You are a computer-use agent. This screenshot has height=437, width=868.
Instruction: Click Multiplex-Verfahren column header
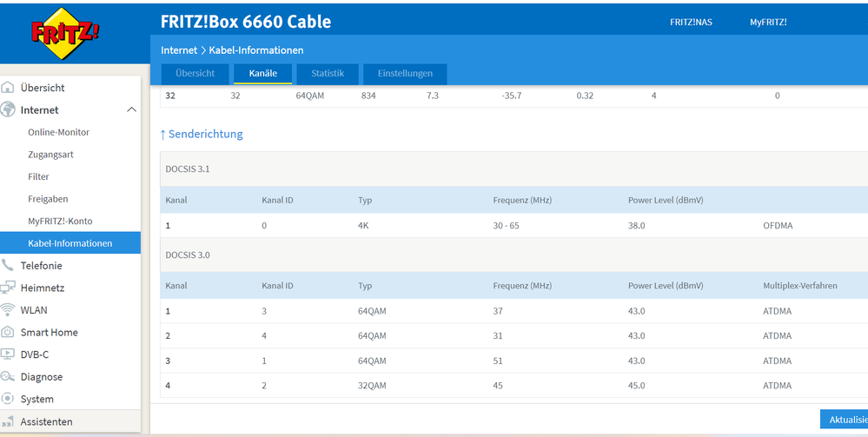800,286
